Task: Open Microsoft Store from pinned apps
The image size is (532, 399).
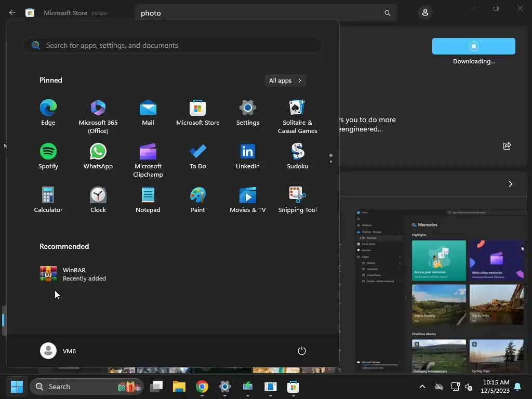Action: 198,113
